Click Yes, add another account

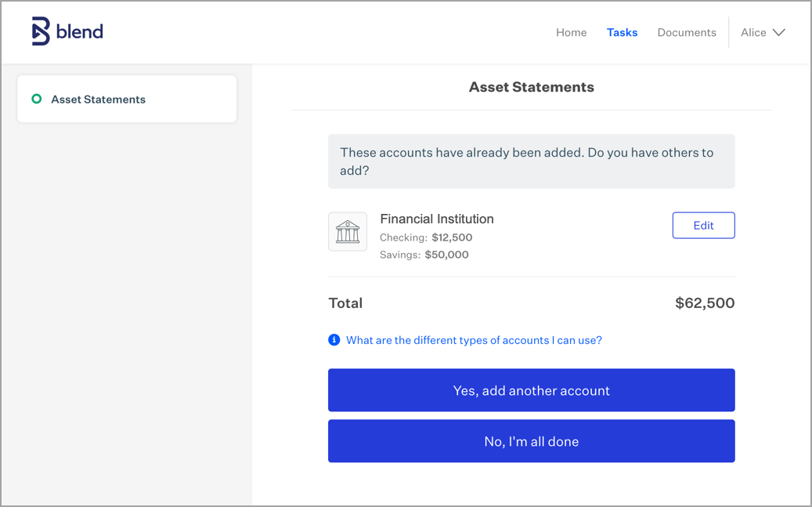click(x=532, y=390)
